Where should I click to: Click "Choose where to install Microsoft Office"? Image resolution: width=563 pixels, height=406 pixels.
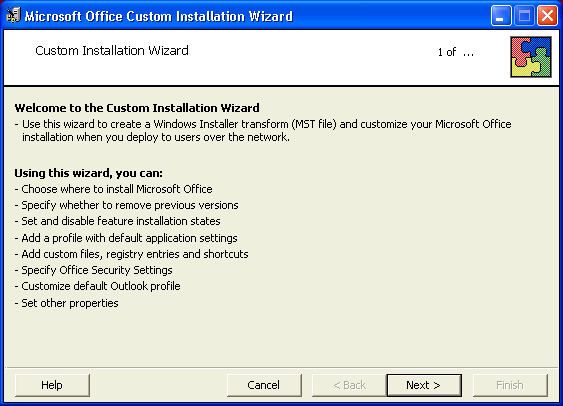pyautogui.click(x=113, y=189)
